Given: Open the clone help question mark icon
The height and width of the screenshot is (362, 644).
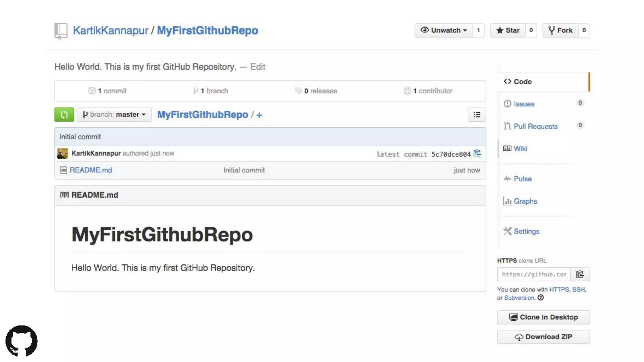Looking at the screenshot, I should coord(541,298).
